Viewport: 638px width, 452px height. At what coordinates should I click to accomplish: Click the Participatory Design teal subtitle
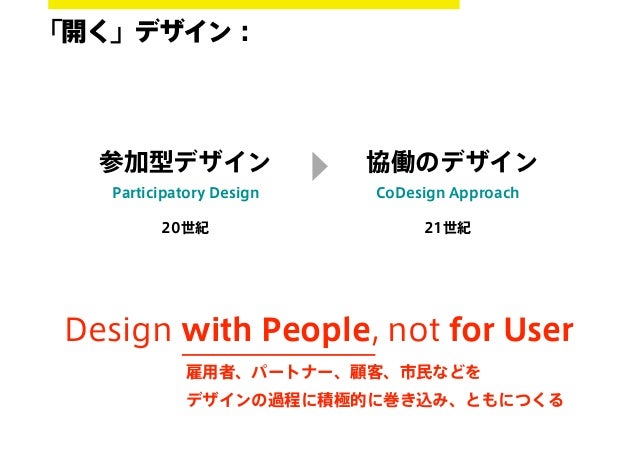point(186,193)
